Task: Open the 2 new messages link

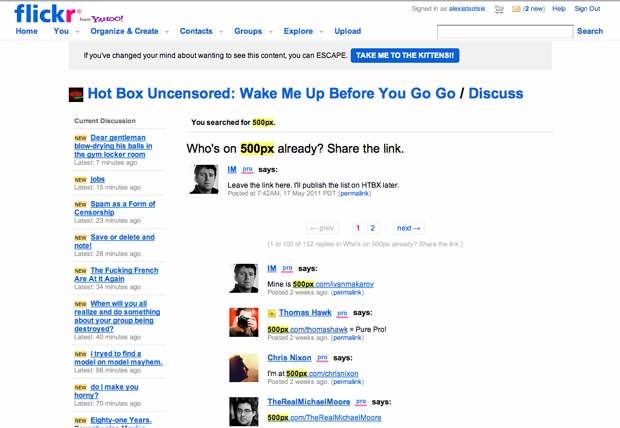Action: click(x=534, y=9)
